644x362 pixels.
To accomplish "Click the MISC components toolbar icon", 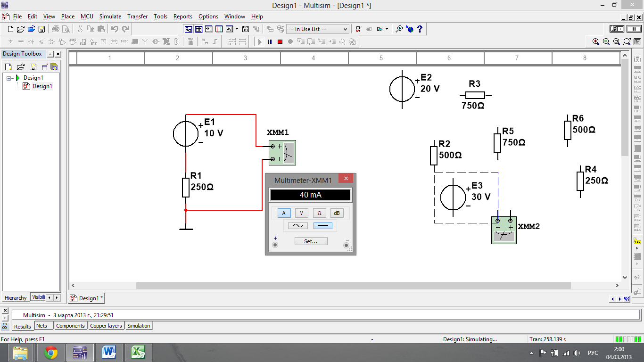I will click(124, 41).
